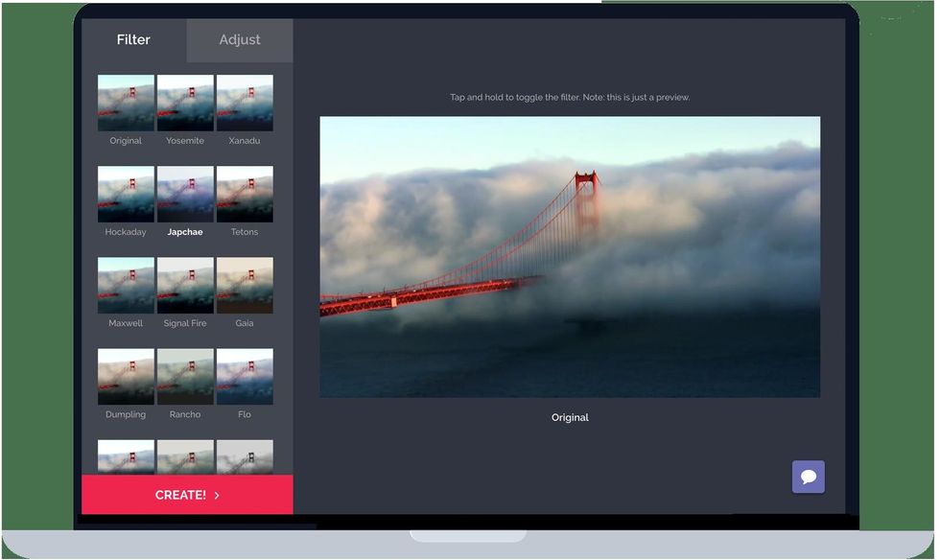Click the Japchae filter name label
Image resolution: width=940 pixels, height=560 pixels.
(184, 232)
